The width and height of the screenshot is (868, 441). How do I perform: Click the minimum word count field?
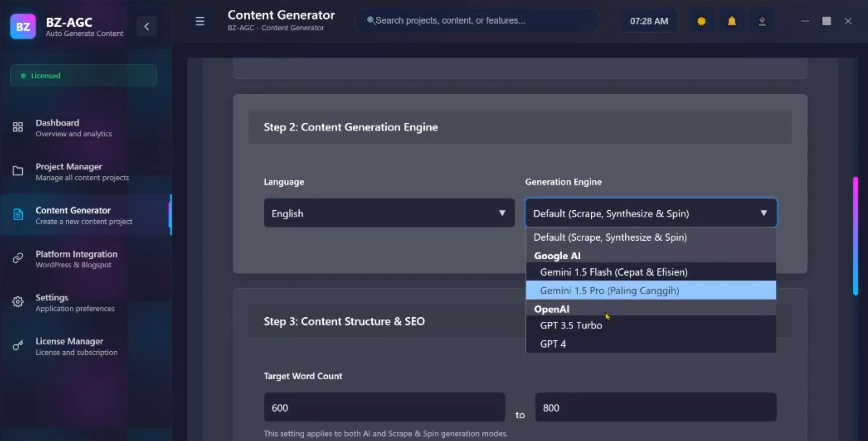click(x=384, y=407)
